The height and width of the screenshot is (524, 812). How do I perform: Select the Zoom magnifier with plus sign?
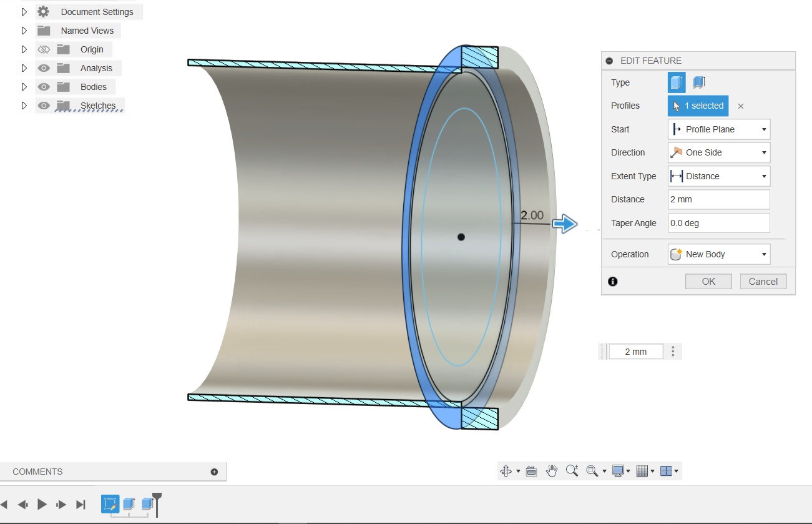point(572,471)
